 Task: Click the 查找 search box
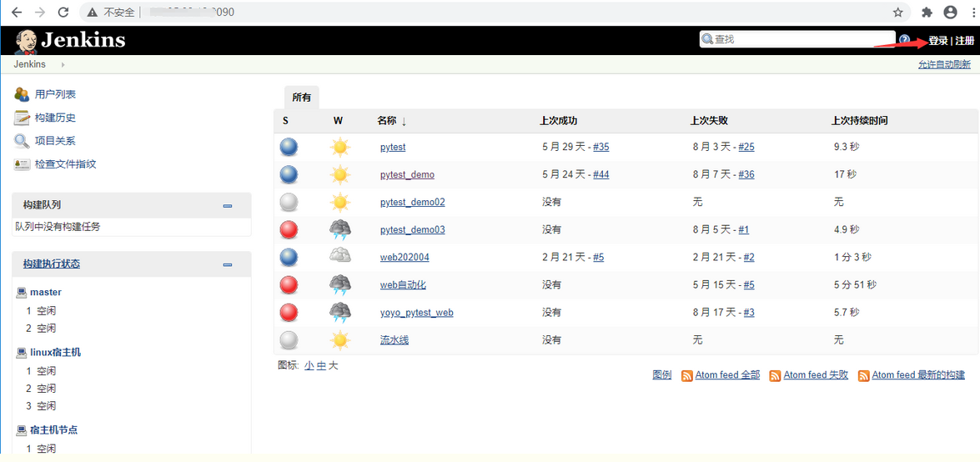click(x=797, y=39)
